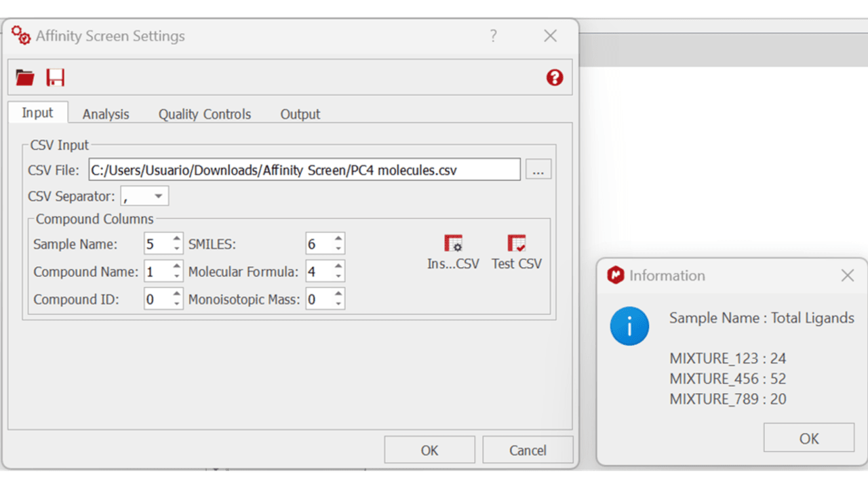
Task: Cancel the Affinity Screen Settings dialog
Action: 528,450
